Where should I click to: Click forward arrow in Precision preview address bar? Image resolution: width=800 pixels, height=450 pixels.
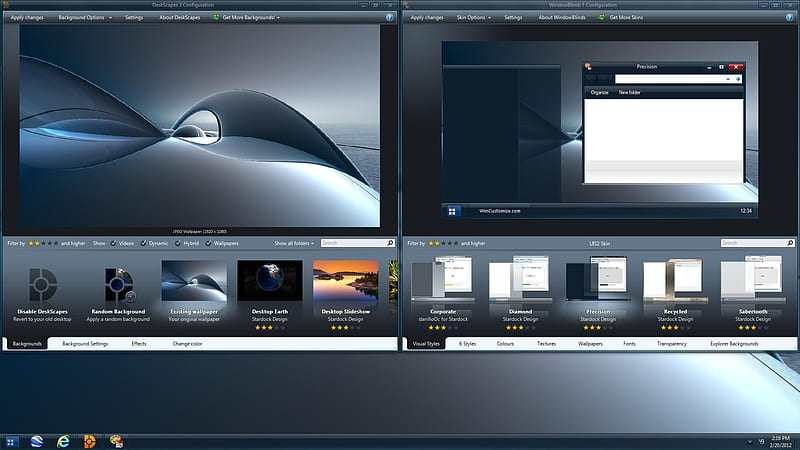pyautogui.click(x=738, y=79)
